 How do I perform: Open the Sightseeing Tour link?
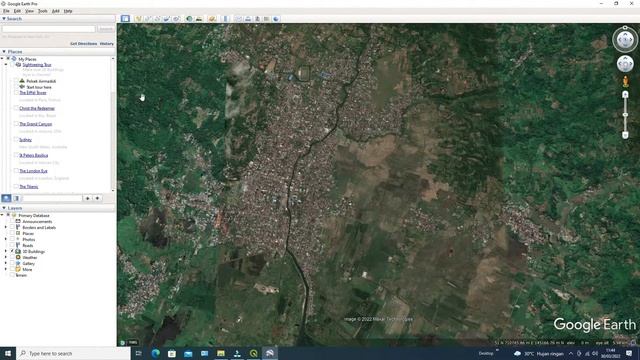[x=37, y=65]
